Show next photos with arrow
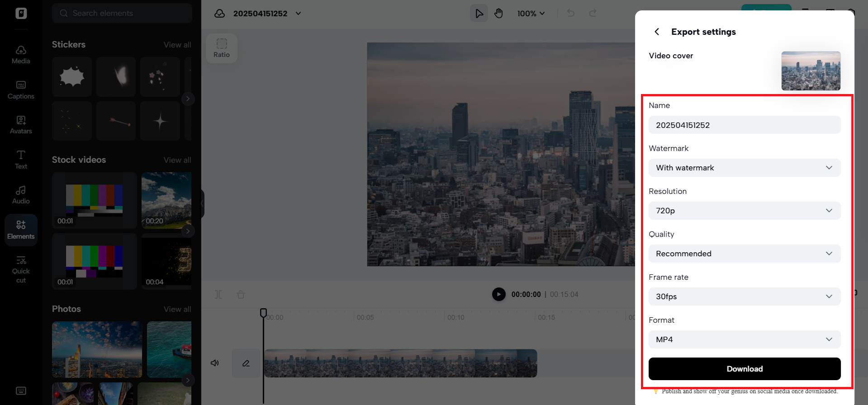Viewport: 868px width, 405px height. coord(188,380)
